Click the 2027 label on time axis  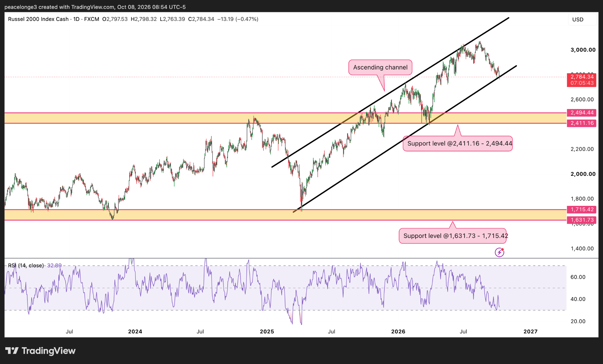coord(531,332)
